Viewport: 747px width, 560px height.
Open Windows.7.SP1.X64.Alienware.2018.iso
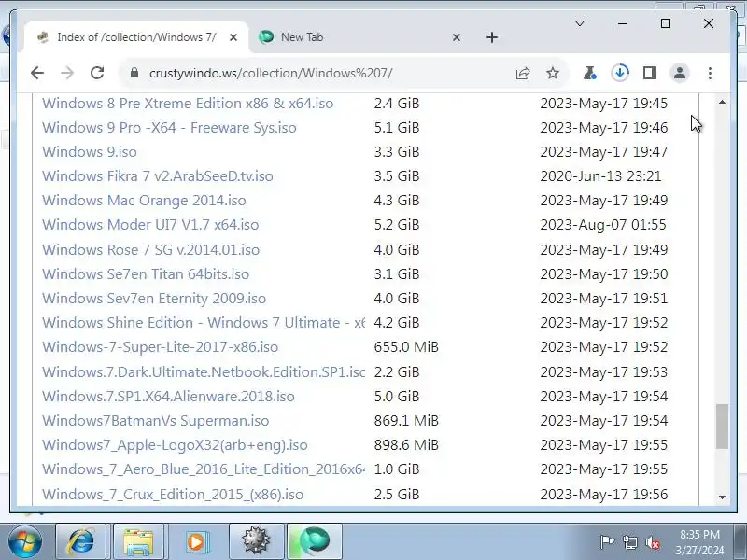coord(168,397)
